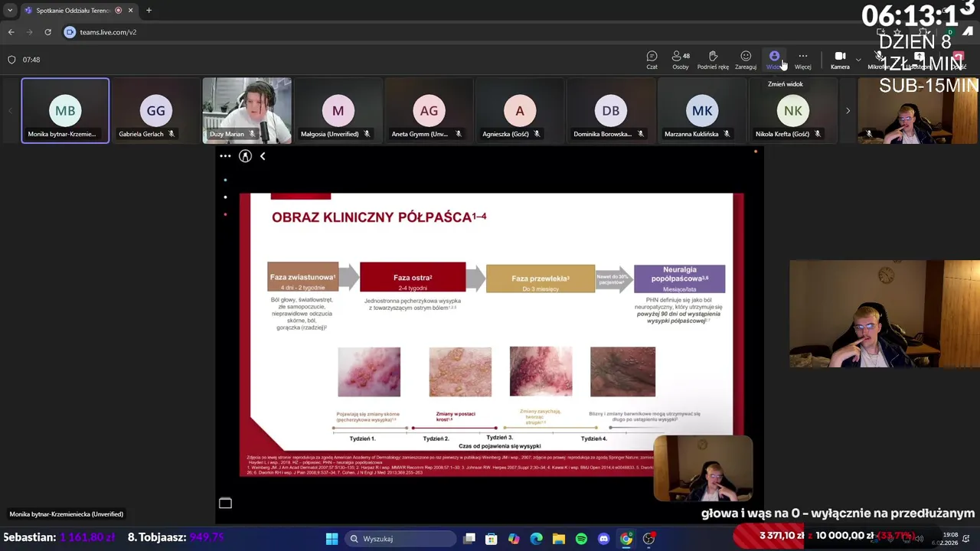Click the OBRAZ KLINICZNY PÓŁPAŚCA slide title
The height and width of the screenshot is (551, 980).
pos(379,217)
